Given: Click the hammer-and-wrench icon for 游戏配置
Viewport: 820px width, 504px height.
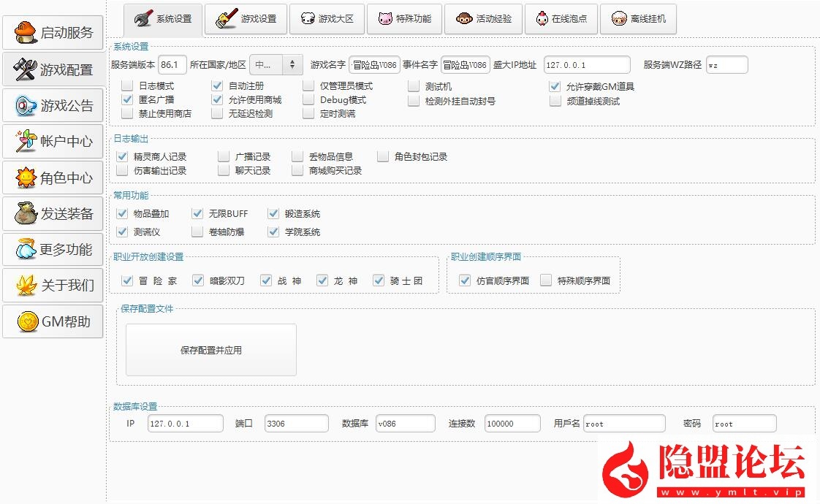Looking at the screenshot, I should coord(26,69).
